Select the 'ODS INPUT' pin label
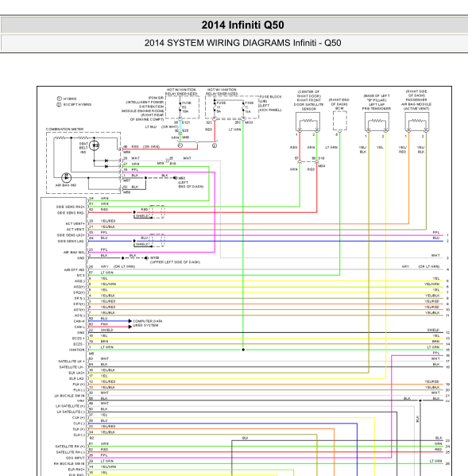This screenshot has height=476, width=468. (x=75, y=458)
